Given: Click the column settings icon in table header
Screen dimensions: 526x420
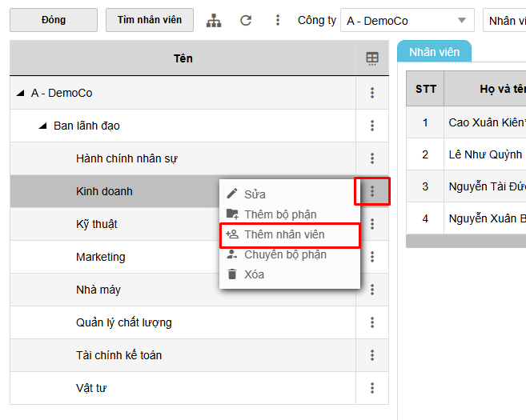Looking at the screenshot, I should tap(372, 58).
